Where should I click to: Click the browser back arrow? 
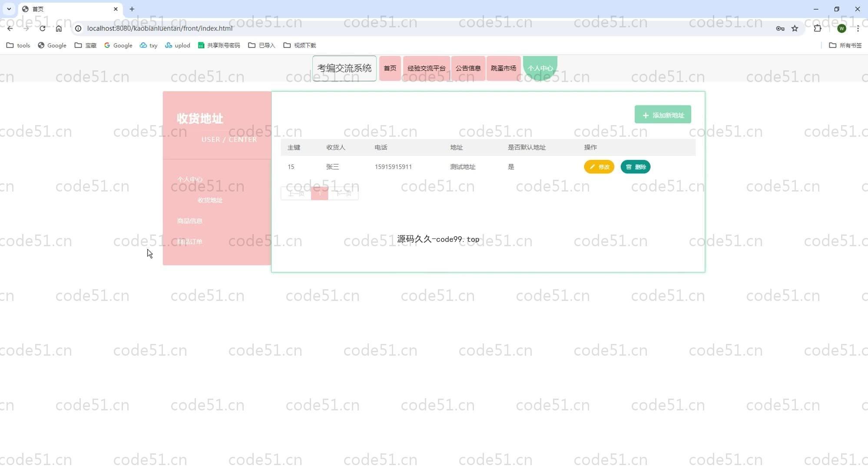pyautogui.click(x=10, y=28)
